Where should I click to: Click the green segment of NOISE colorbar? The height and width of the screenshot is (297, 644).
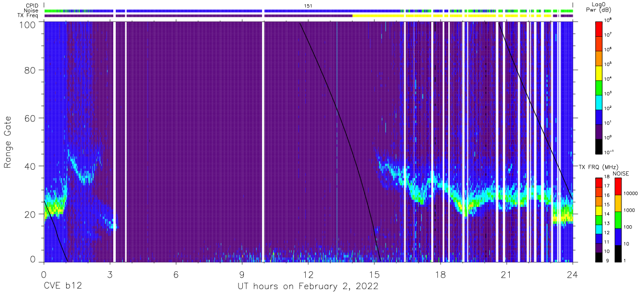tap(618, 219)
